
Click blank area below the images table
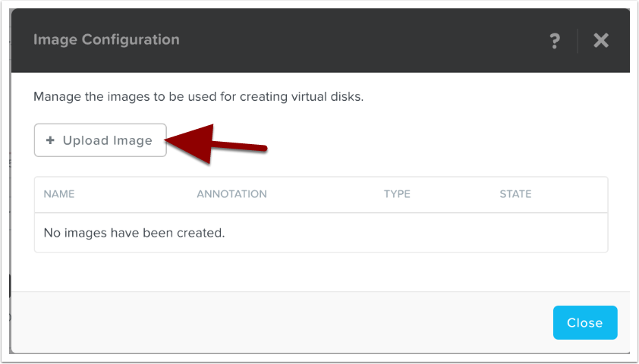point(319,271)
